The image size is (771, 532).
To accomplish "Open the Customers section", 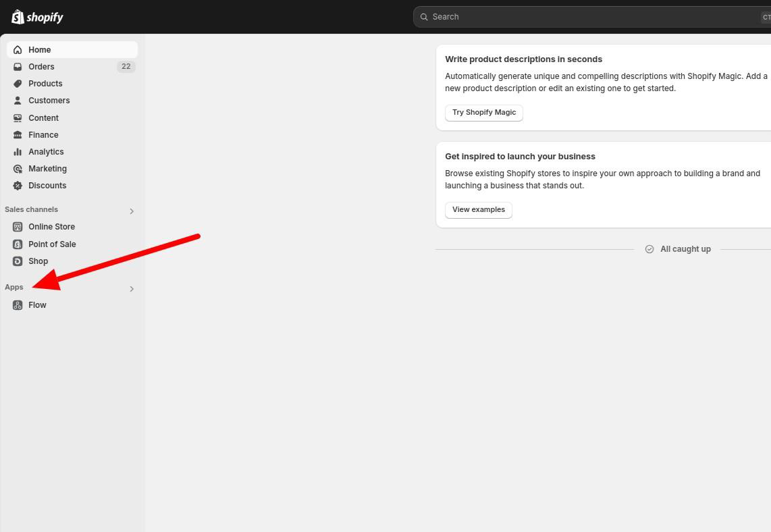I will (x=72, y=101).
